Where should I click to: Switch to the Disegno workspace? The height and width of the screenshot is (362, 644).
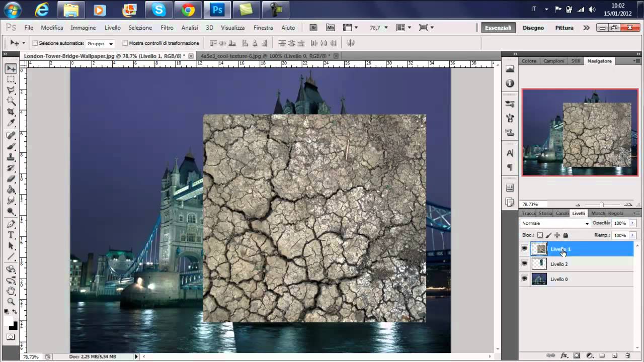[x=533, y=28]
